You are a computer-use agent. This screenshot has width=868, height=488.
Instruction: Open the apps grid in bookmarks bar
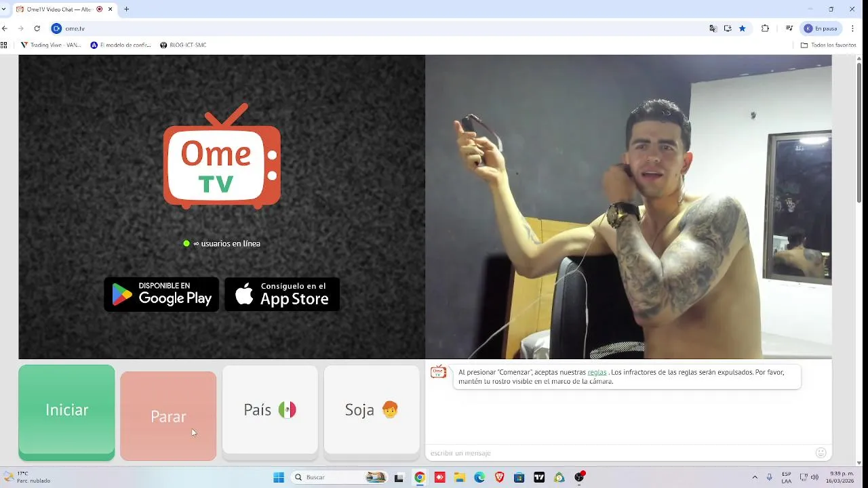tap(4, 45)
